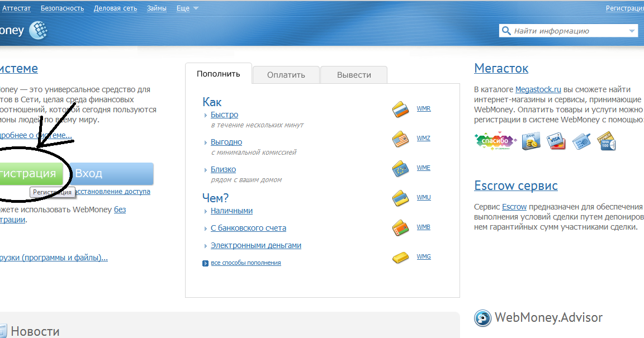644x338 pixels.
Task: Click the WMB wallet icon
Action: pyautogui.click(x=400, y=227)
